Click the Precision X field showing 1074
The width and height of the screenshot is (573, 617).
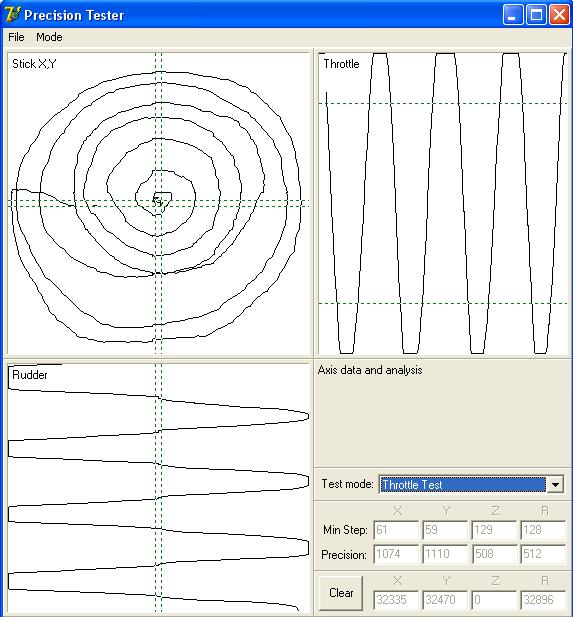(396, 554)
